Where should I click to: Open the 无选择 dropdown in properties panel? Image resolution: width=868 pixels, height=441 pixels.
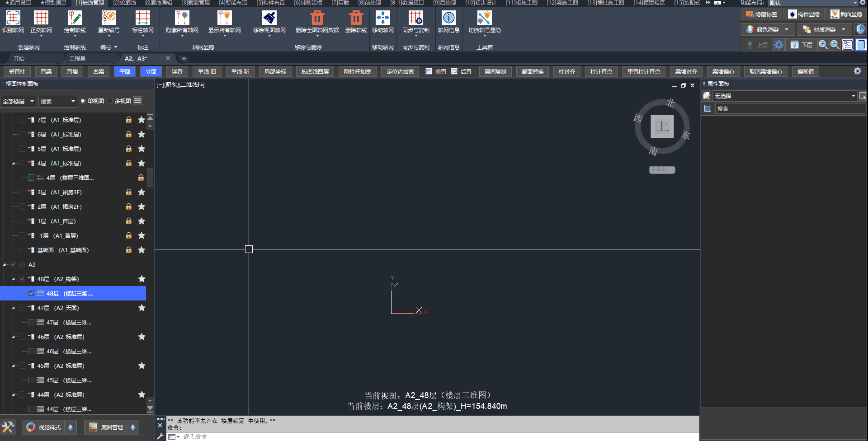[784, 96]
